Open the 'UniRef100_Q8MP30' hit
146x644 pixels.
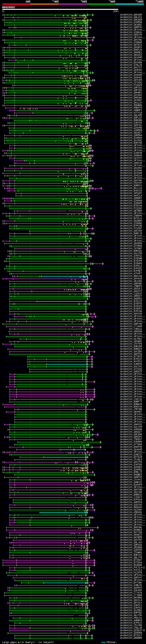(x=131, y=27)
